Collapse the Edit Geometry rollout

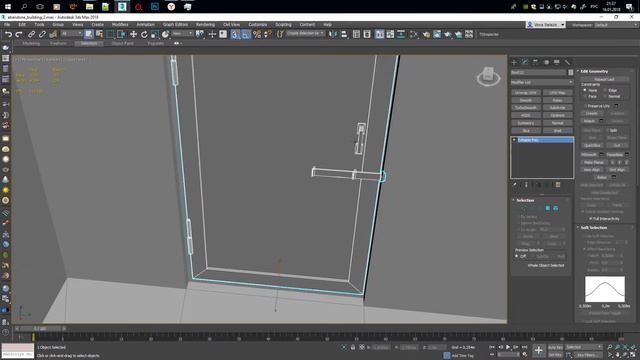click(x=594, y=71)
